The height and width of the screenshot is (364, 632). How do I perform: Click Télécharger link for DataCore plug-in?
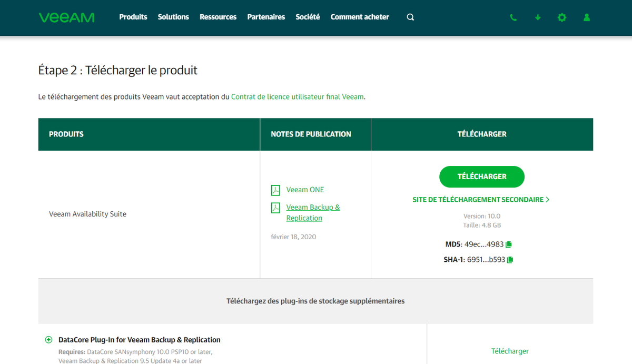[x=510, y=351]
